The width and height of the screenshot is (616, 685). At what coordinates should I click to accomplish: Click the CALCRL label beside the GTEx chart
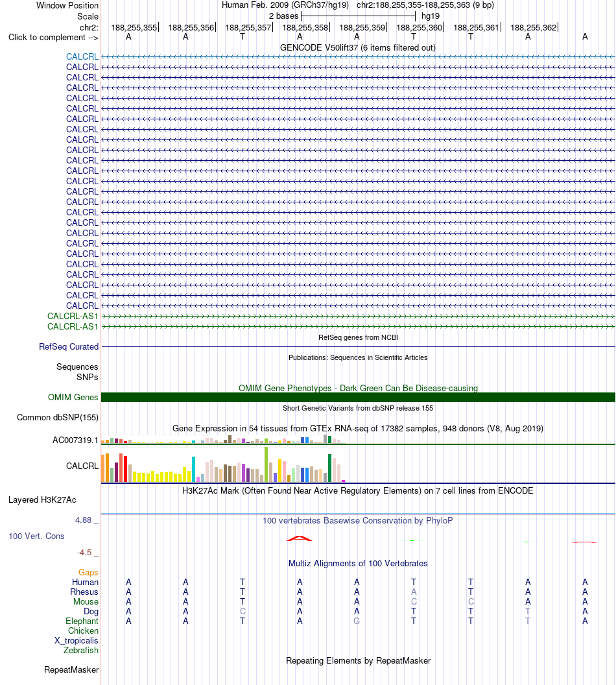(x=82, y=466)
